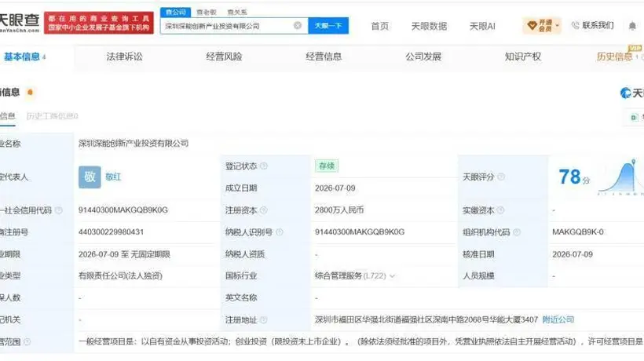Click the 开通会员 membership button
The height and width of the screenshot is (361, 644).
(542, 25)
